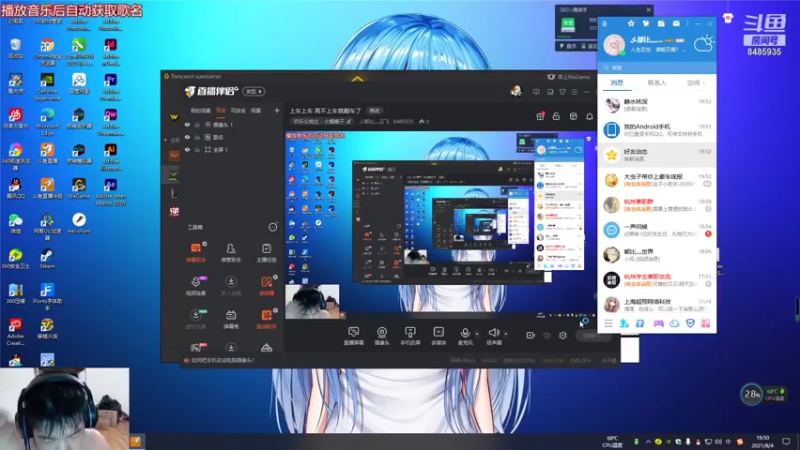Click the yellow chevron at the top of the WeGame window
The image size is (800, 450).
coord(358,79)
